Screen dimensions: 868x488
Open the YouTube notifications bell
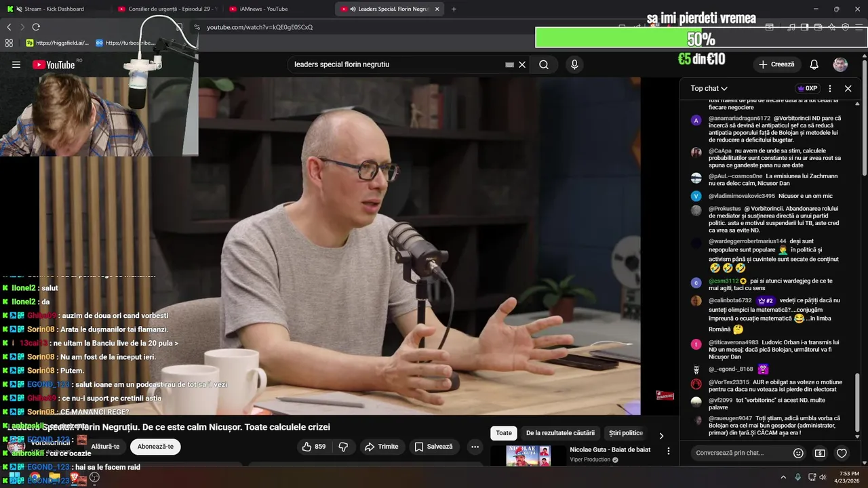(814, 64)
